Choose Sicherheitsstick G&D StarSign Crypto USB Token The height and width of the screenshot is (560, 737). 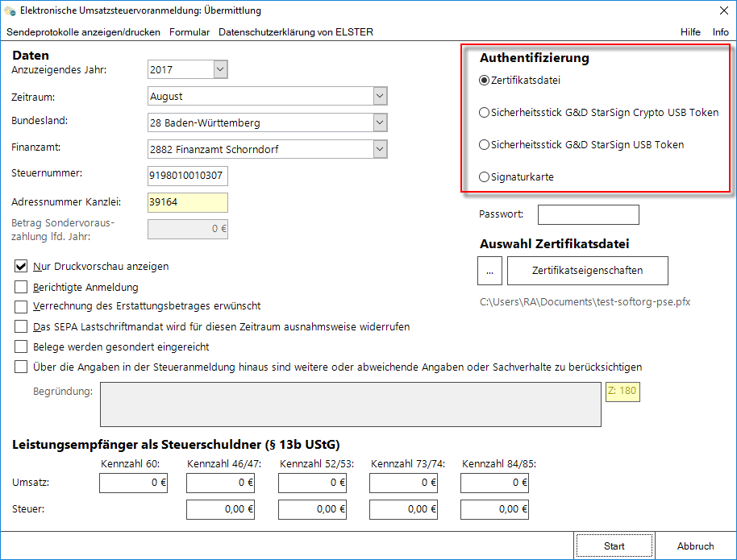coord(484,113)
